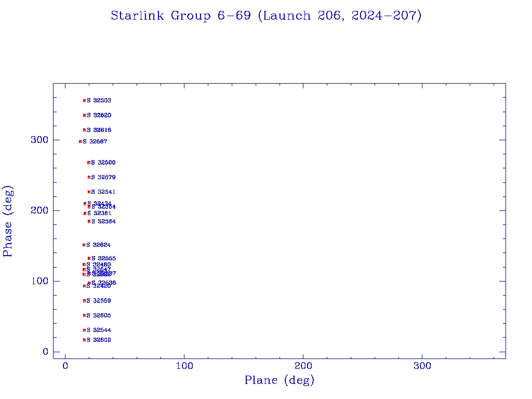This screenshot has height=399, width=532.
Task: Click the 200 tick label on Phase axis
Action: 39,210
